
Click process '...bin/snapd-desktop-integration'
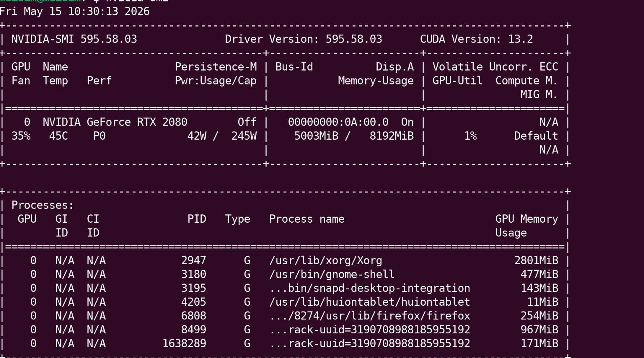[x=370, y=288]
